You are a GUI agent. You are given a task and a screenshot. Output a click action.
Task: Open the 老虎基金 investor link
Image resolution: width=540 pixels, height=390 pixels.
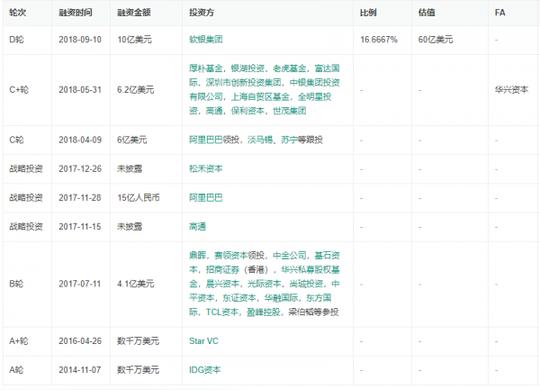point(290,68)
